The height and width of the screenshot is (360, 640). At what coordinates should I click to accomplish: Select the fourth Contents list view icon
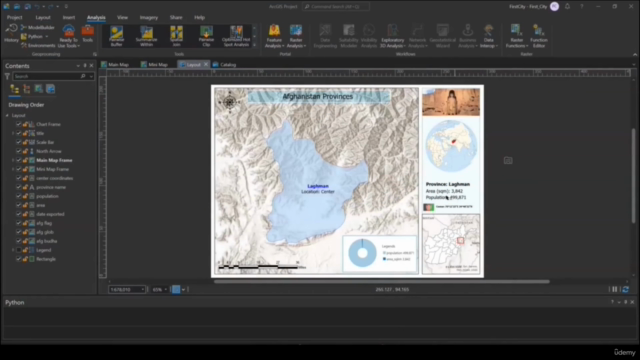pyautogui.click(x=50, y=89)
